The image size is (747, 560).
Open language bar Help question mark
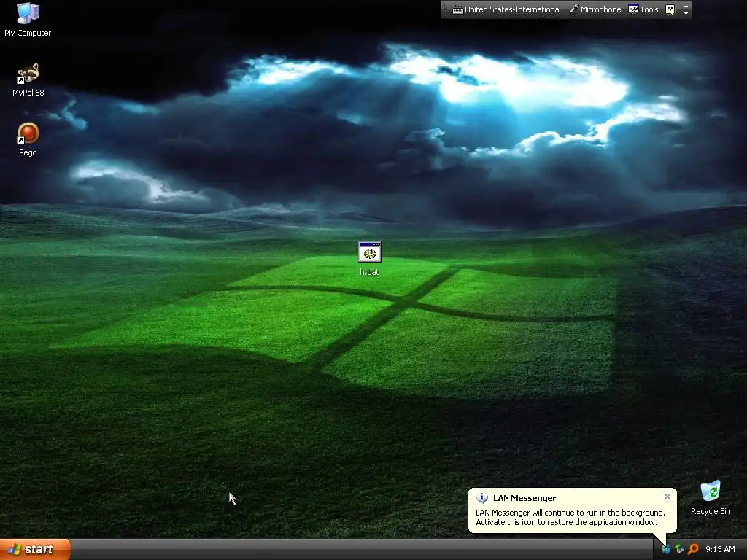pos(670,9)
